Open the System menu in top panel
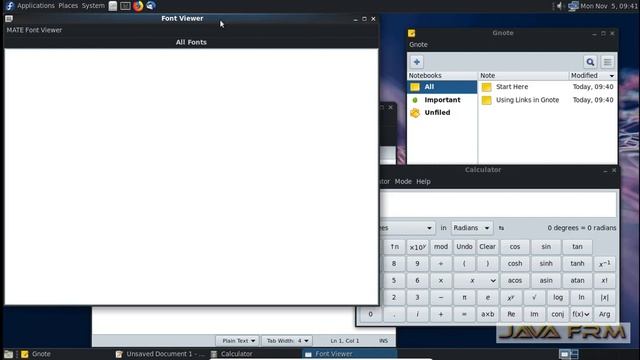Screen dimensions: 640x360 pos(93,6)
